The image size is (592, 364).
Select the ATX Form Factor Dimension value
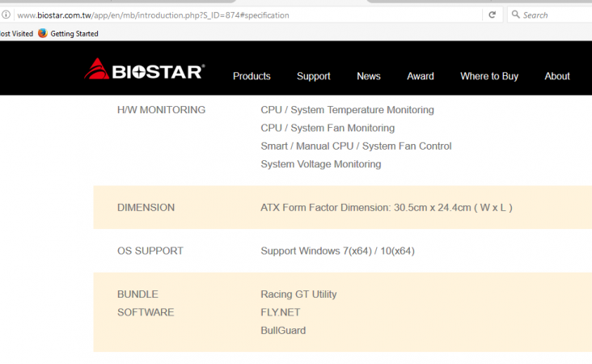tap(387, 208)
